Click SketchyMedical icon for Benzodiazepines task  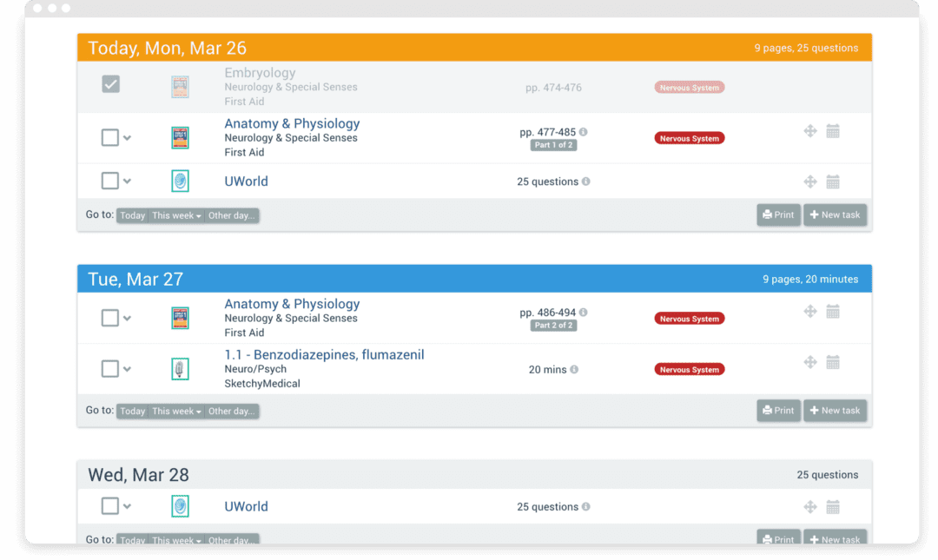pyautogui.click(x=180, y=369)
